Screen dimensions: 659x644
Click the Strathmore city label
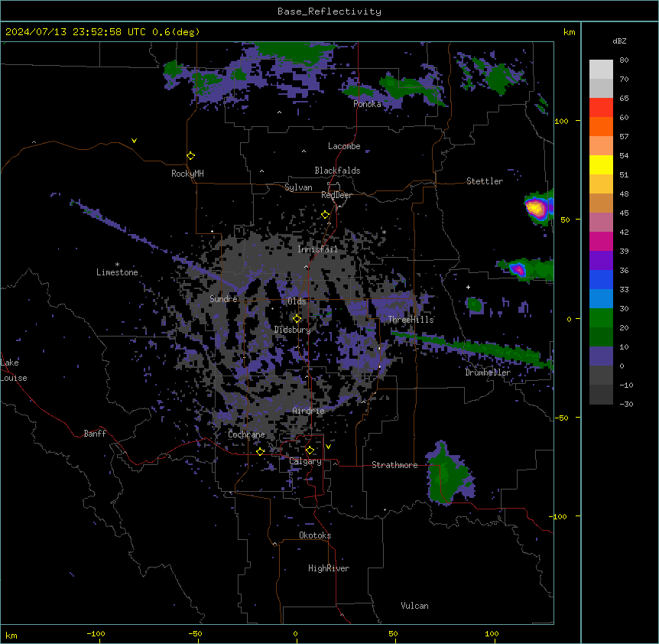(394, 465)
